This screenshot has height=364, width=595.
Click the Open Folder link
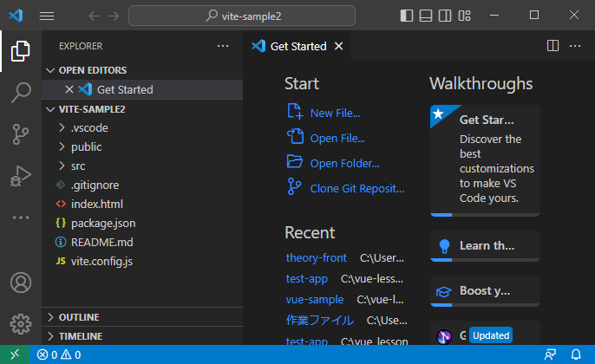click(x=344, y=164)
